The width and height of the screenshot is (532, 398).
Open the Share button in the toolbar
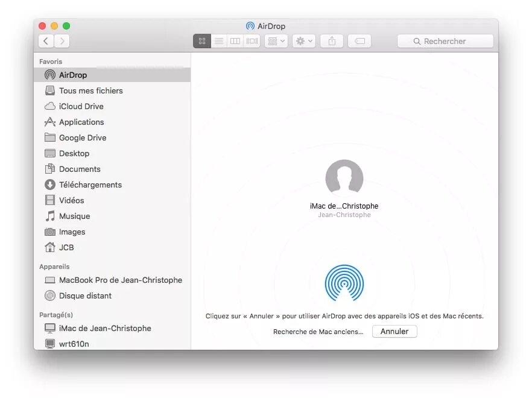(x=331, y=40)
